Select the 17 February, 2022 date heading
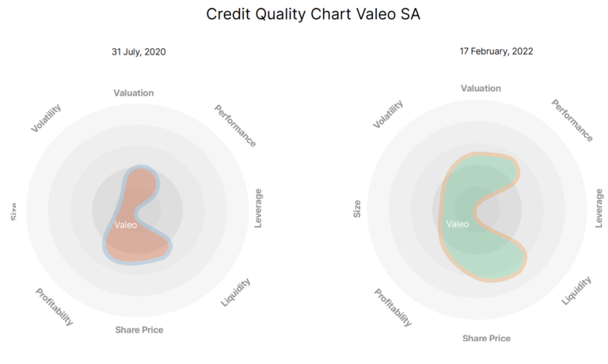The width and height of the screenshot is (608, 364). (x=496, y=51)
